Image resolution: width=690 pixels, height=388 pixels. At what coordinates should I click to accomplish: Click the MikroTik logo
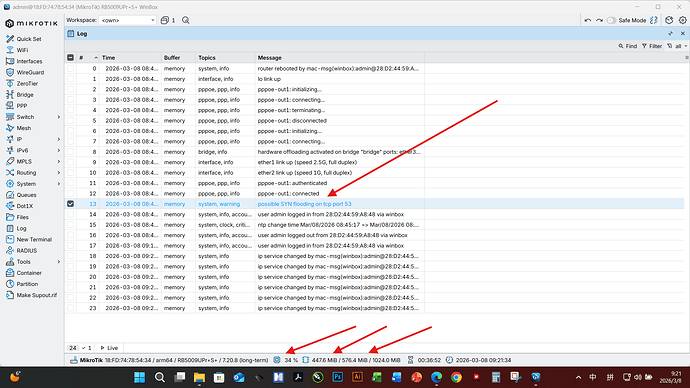pyautogui.click(x=32, y=23)
